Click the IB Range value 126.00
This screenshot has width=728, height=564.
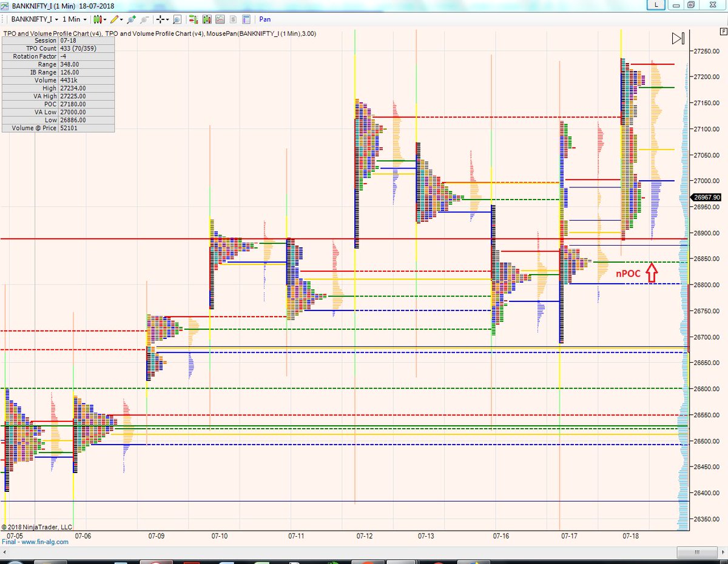point(69,72)
